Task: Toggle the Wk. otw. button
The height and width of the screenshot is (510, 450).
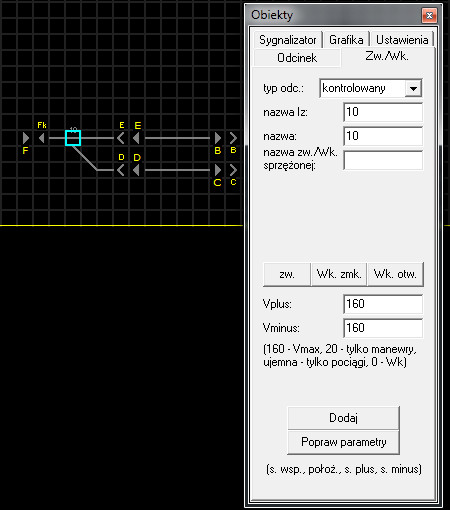Action: (x=395, y=274)
